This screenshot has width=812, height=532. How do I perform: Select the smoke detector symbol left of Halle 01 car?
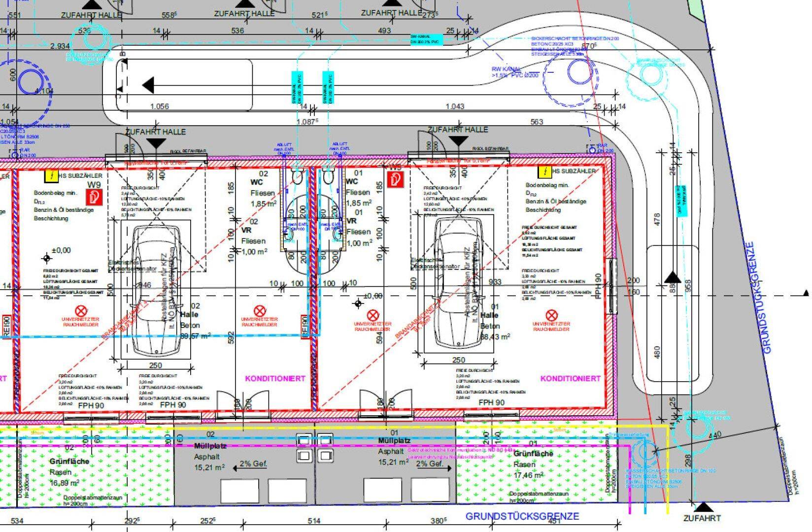373,315
